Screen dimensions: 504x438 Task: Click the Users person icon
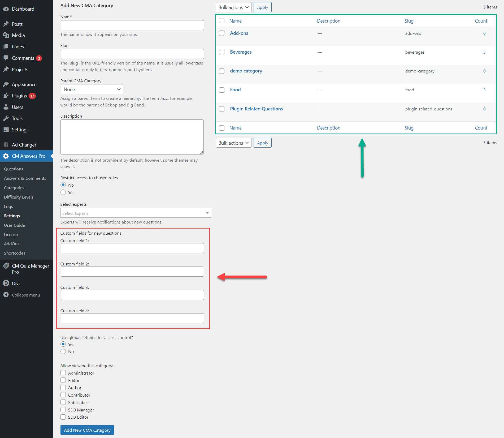[6, 107]
